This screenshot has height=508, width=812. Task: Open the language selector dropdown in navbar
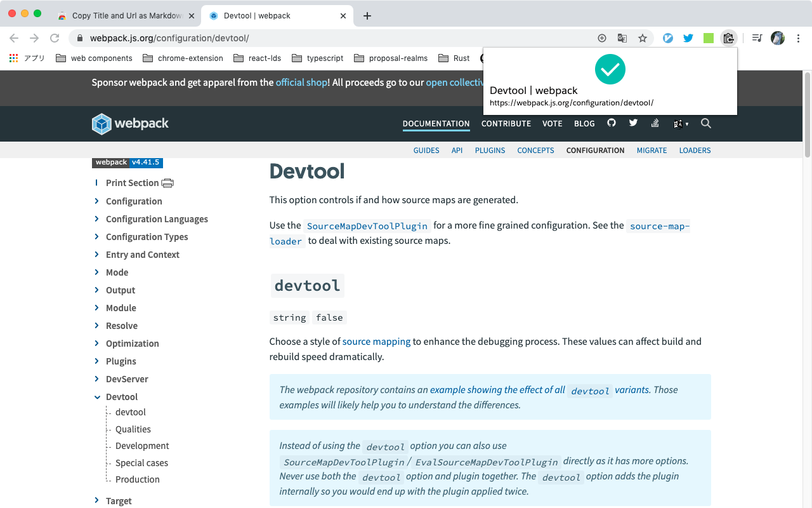[x=681, y=124]
